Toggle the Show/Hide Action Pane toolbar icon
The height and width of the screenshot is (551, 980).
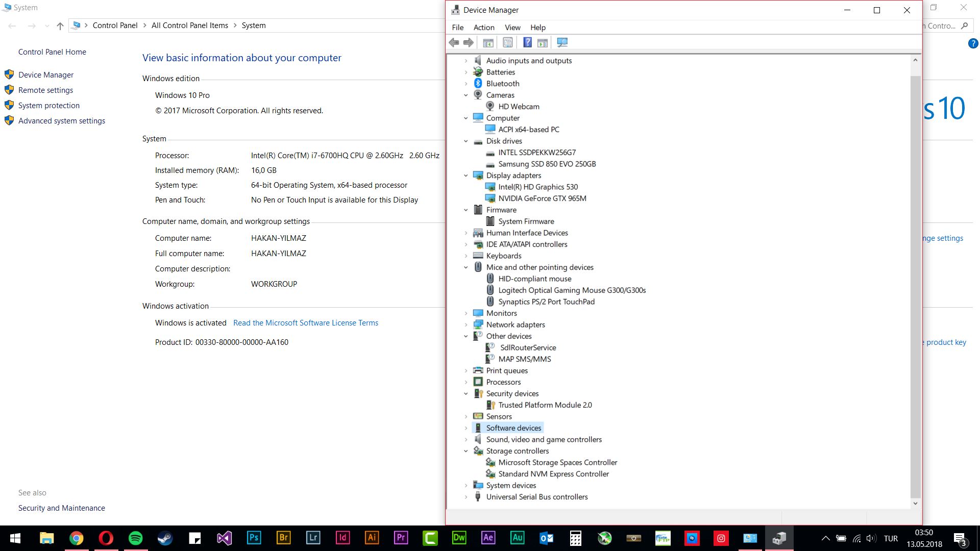pyautogui.click(x=543, y=43)
